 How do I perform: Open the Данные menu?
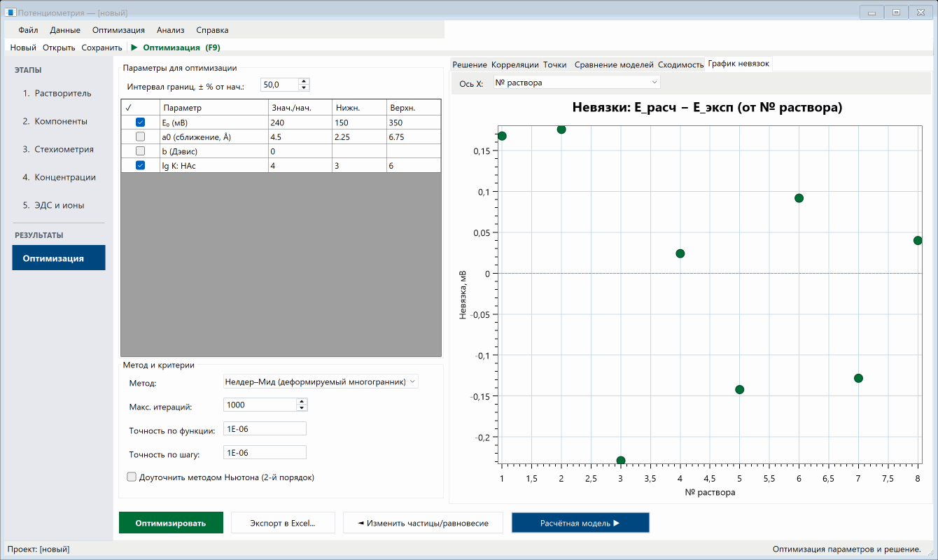coord(65,30)
